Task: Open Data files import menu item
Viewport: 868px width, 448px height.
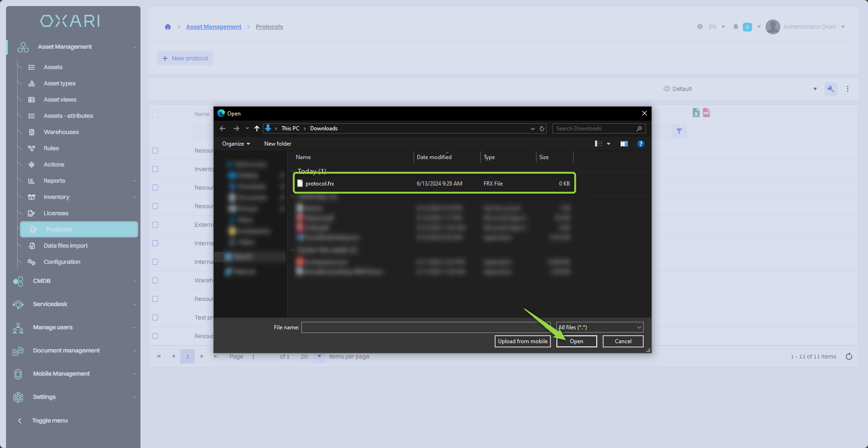Action: click(x=65, y=246)
